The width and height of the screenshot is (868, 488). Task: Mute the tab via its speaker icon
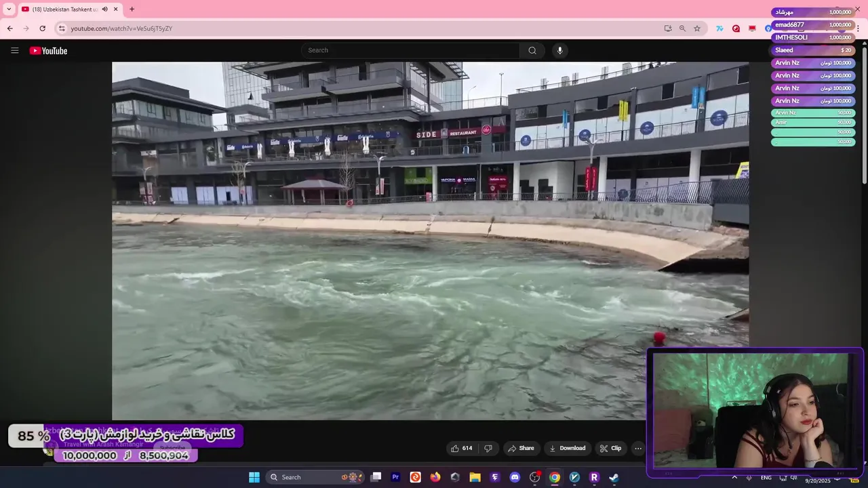pos(104,9)
